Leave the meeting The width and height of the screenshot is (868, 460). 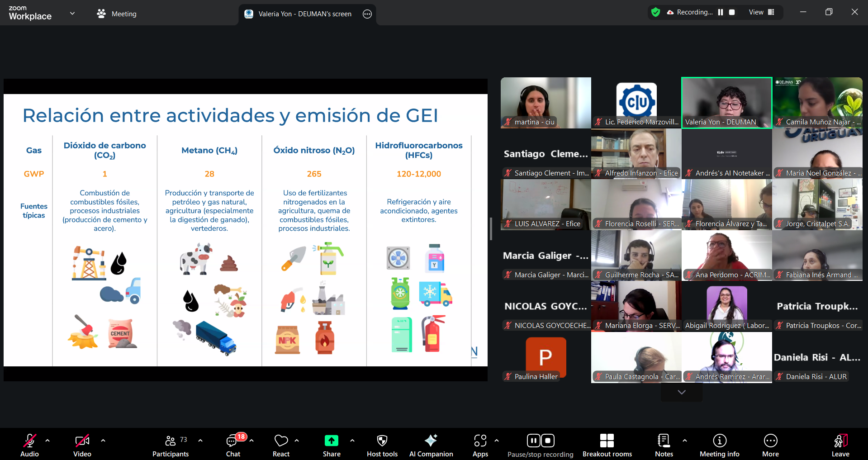tap(840, 446)
